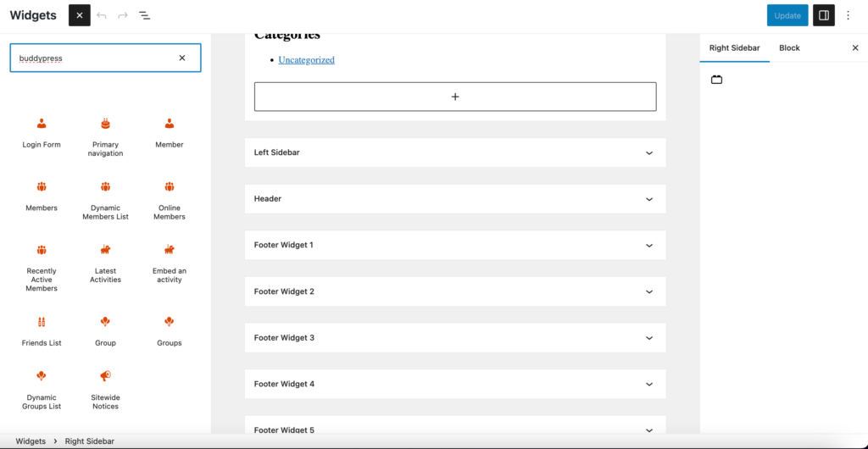Image resolution: width=868 pixels, height=449 pixels.
Task: Insert the Member block
Action: [x=170, y=133]
